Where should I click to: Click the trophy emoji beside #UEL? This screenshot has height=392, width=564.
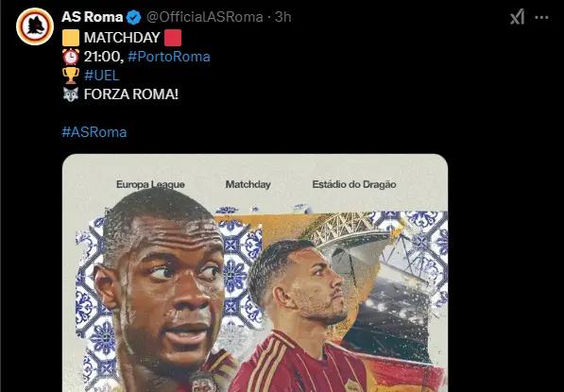[71, 76]
